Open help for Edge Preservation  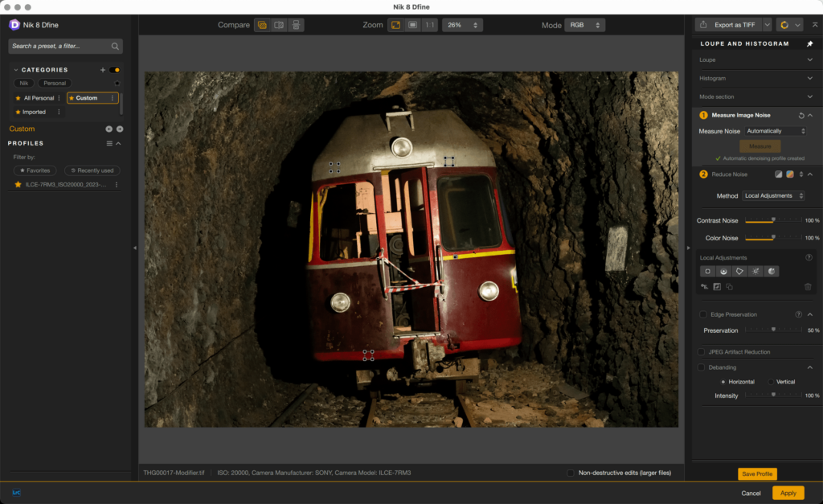[x=798, y=314]
